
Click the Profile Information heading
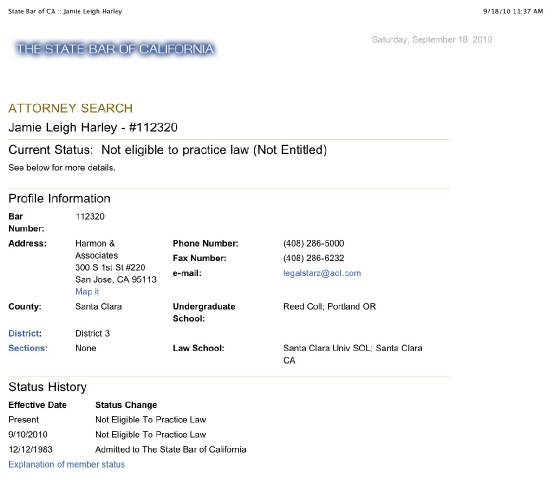(59, 199)
